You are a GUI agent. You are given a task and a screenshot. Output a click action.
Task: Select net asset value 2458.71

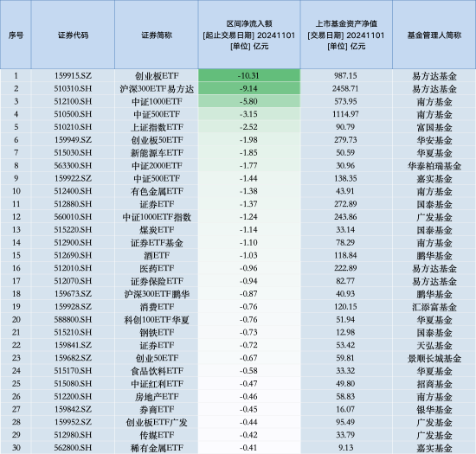pos(346,88)
